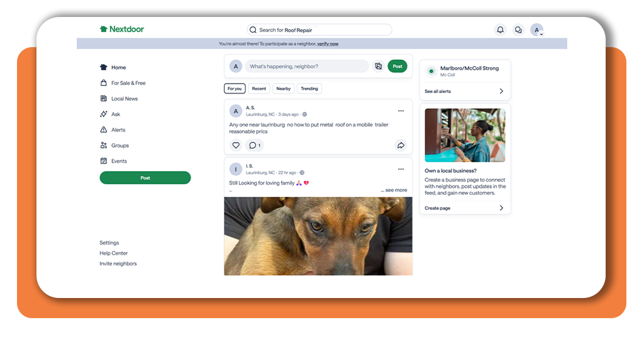The image size is (644, 337).
Task: Click the composer avatar A
Action: 236,67
